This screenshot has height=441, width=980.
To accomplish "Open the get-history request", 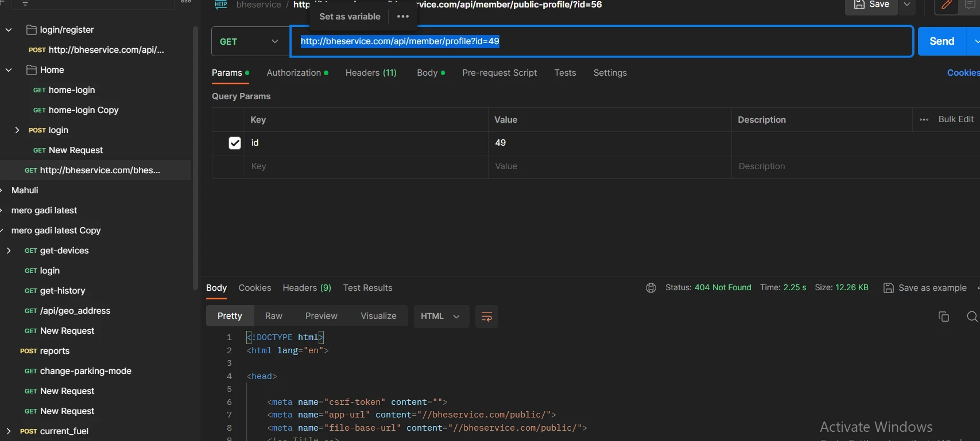I will tap(55, 291).
